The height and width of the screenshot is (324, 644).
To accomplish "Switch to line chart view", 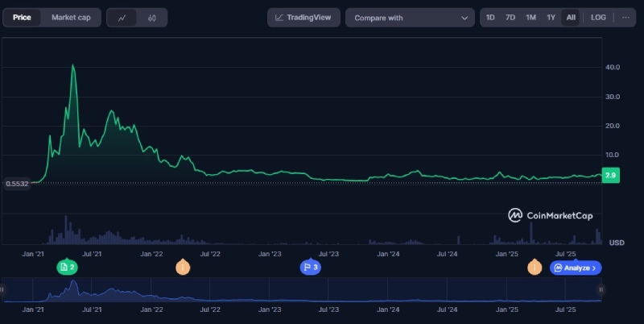I will [x=122, y=17].
